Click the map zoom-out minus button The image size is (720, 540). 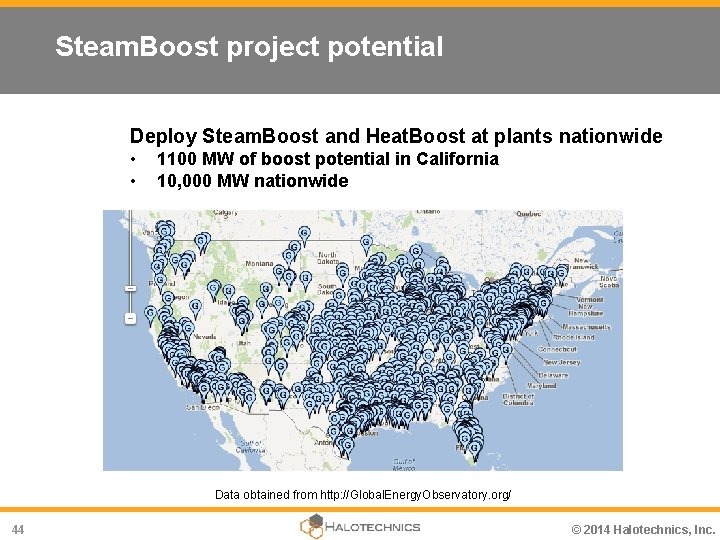pos(130,318)
